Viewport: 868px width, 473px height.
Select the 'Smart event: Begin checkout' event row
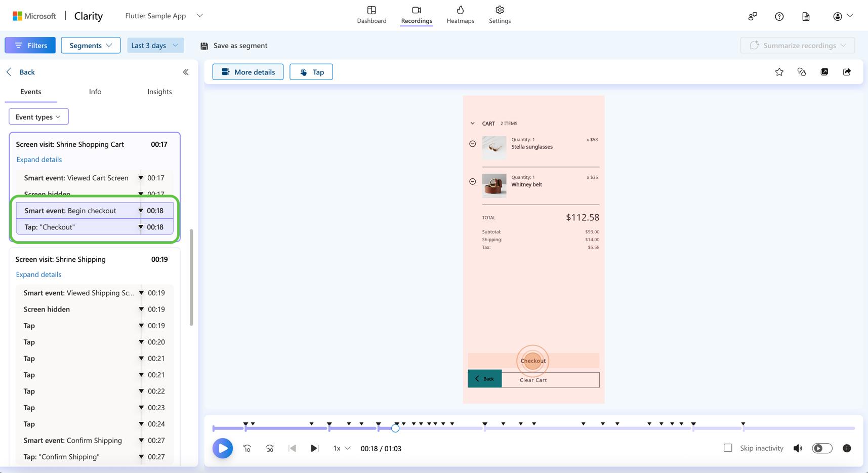(x=95, y=211)
